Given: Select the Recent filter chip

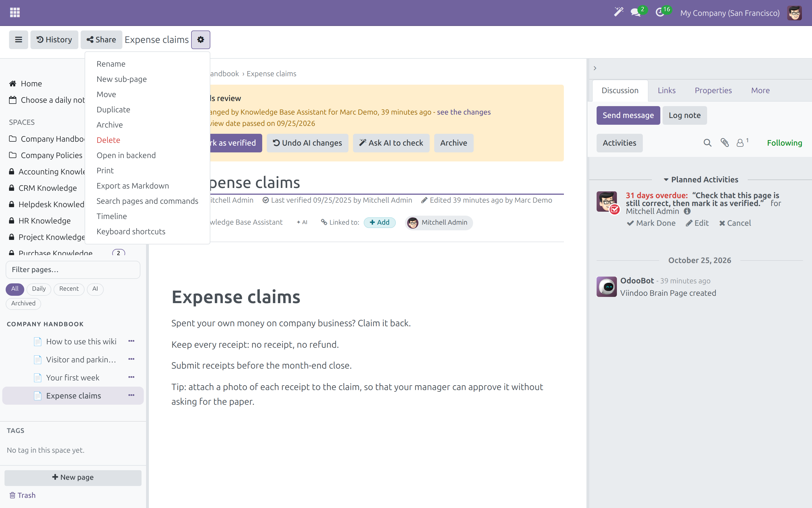Looking at the screenshot, I should point(69,289).
